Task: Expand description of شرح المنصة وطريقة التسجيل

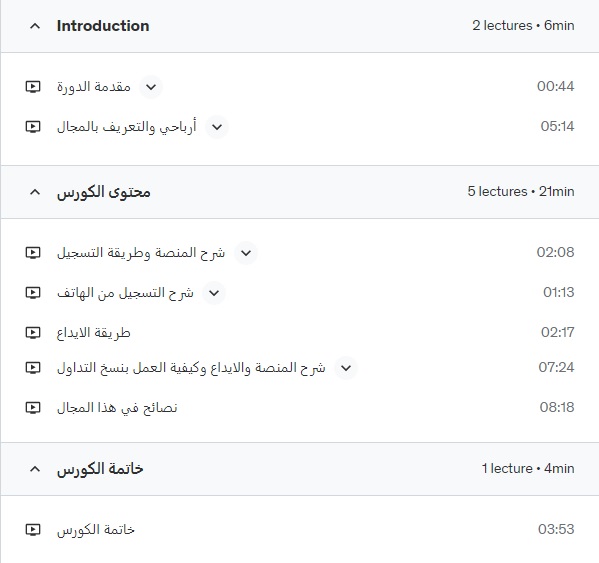Action: (x=246, y=253)
